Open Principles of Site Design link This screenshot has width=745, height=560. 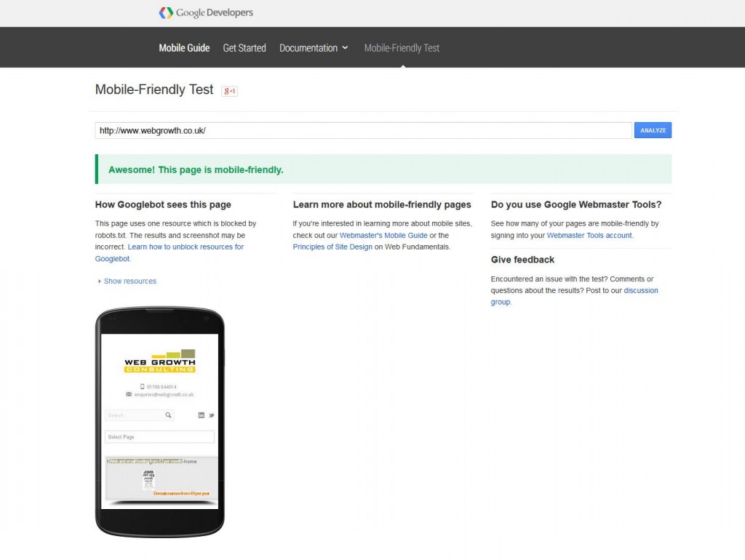tap(332, 247)
